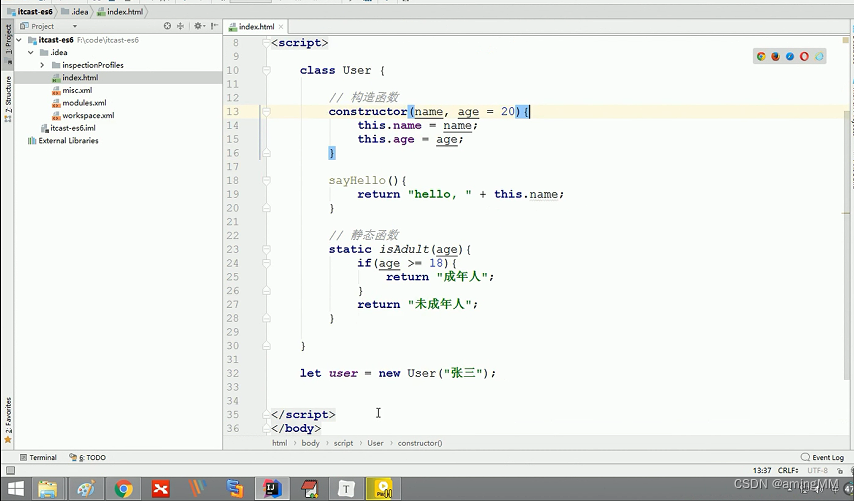This screenshot has width=854, height=501.
Task: Open page in Chrome from browser popup
Action: point(761,56)
